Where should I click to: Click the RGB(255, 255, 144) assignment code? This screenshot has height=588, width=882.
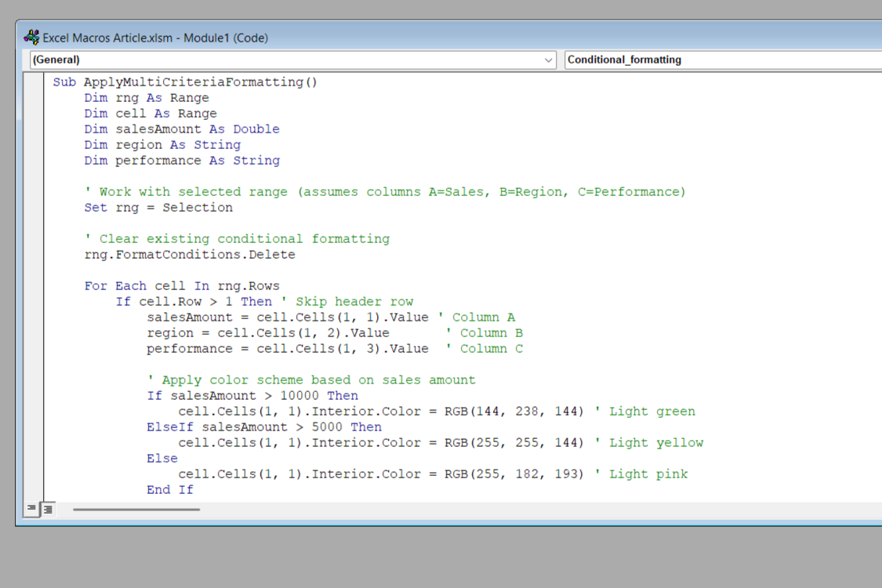click(381, 444)
